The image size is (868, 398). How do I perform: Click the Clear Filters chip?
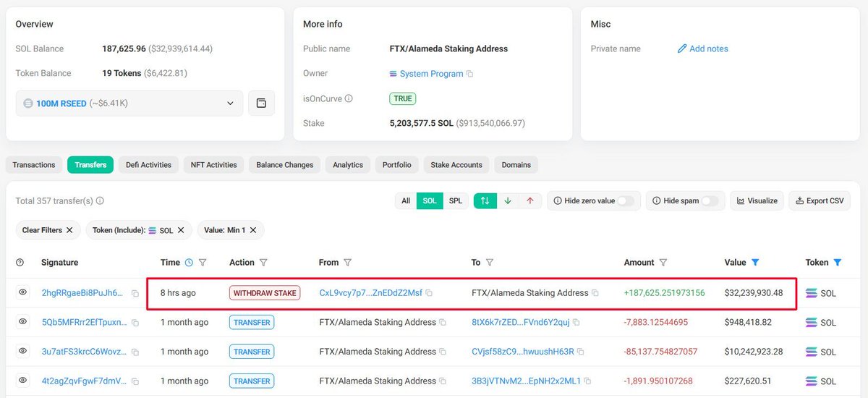coord(47,230)
